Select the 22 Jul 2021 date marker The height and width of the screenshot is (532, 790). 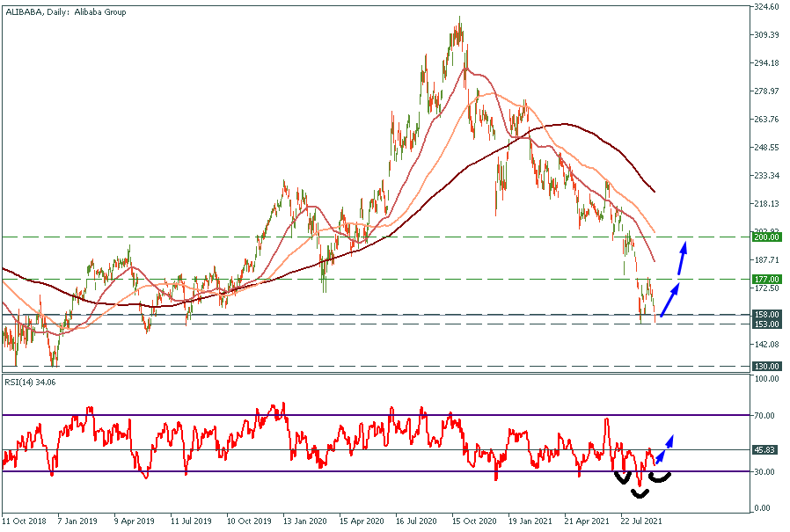pyautogui.click(x=640, y=521)
